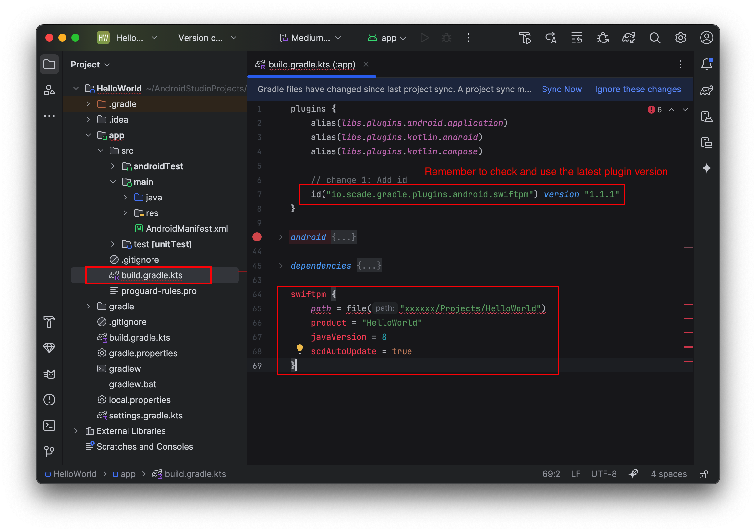This screenshot has width=756, height=532.
Task: Expand the folded android block
Action: tap(281, 237)
